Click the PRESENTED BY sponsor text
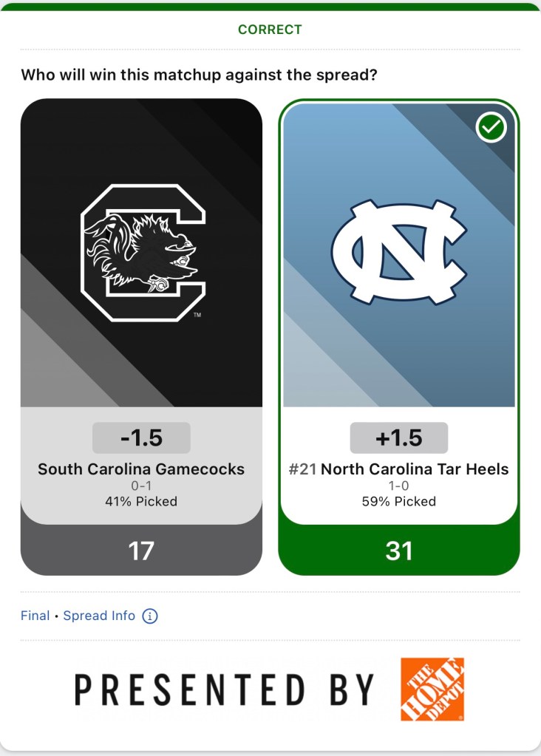Screen dimensions: 541x756 [225, 689]
